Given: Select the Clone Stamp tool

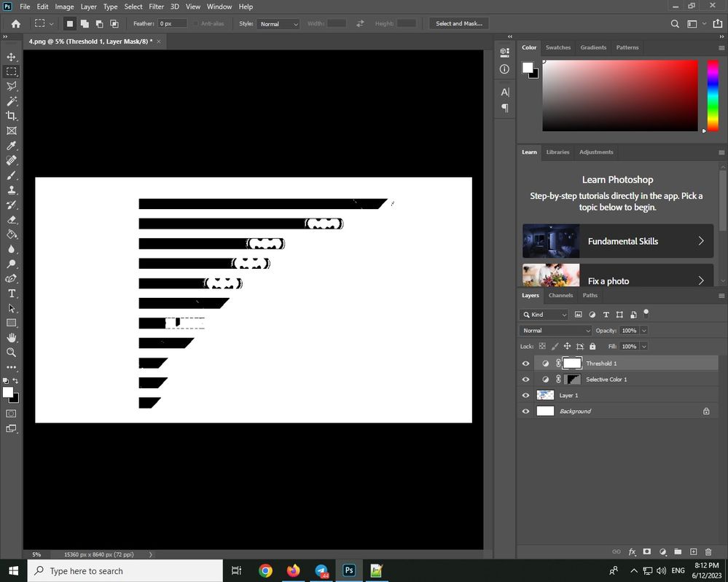Looking at the screenshot, I should pyautogui.click(x=11, y=190).
